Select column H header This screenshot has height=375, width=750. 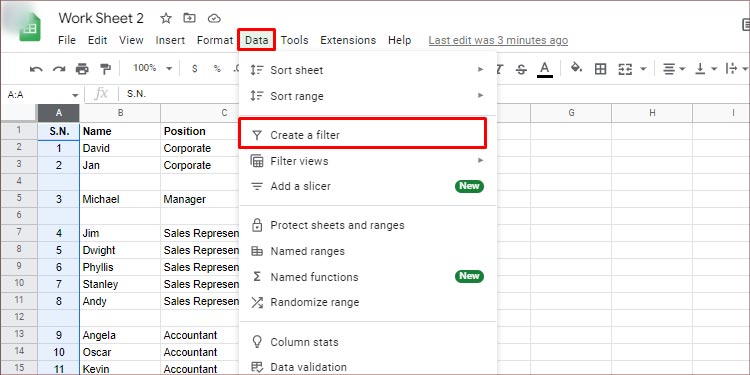coord(652,113)
